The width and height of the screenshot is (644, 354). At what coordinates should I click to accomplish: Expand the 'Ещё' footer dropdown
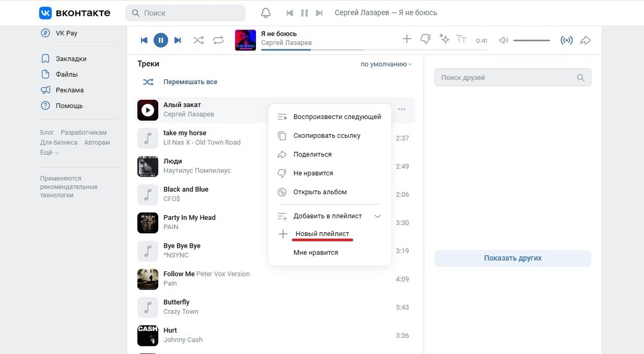point(49,153)
